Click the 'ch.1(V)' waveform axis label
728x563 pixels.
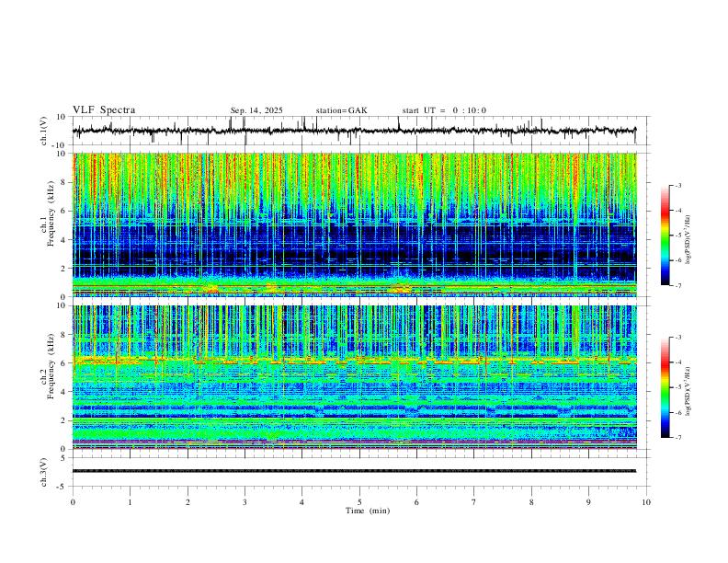[x=44, y=131]
